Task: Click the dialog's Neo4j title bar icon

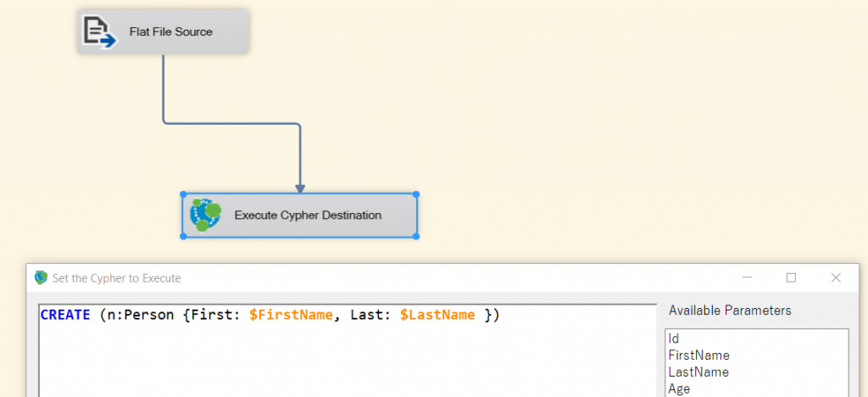Action: 41,277
